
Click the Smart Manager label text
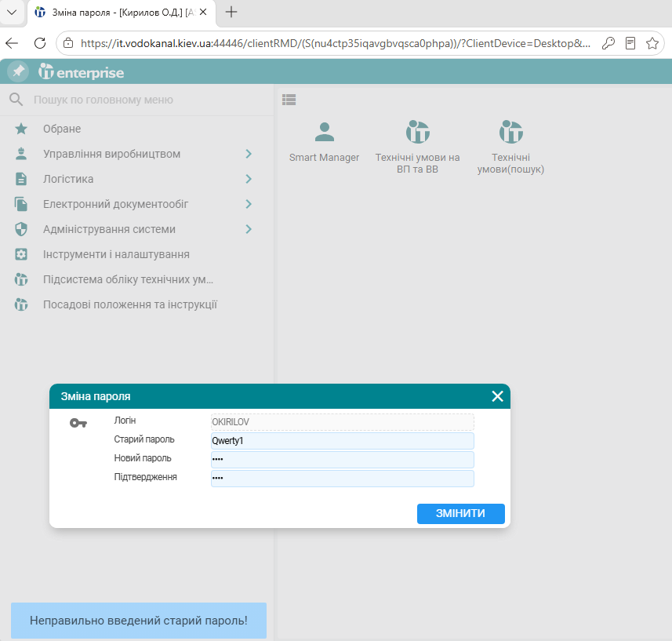(x=324, y=158)
